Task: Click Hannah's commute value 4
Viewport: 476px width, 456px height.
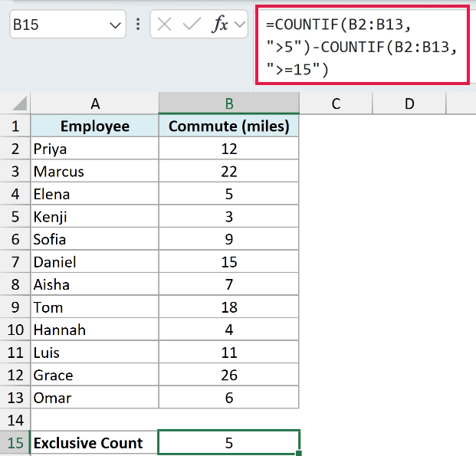Action: click(229, 330)
